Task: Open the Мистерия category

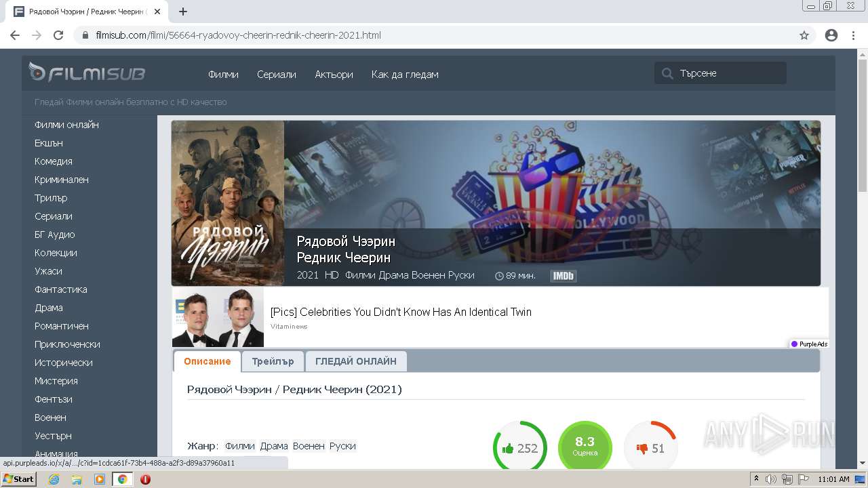Action: pyautogui.click(x=56, y=381)
